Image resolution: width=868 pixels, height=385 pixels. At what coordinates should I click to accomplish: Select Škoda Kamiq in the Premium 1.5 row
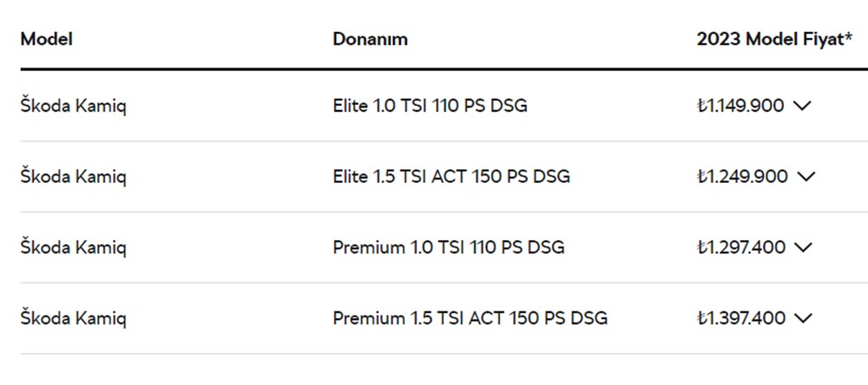pos(74,318)
